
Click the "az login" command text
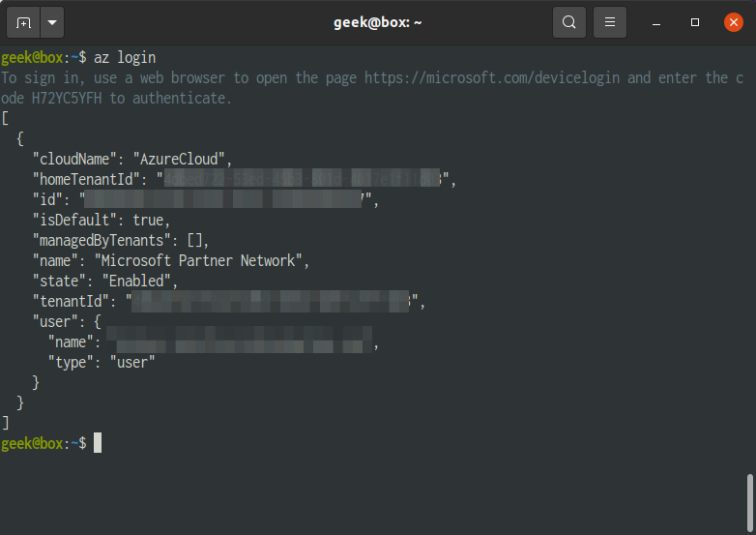[x=125, y=58]
